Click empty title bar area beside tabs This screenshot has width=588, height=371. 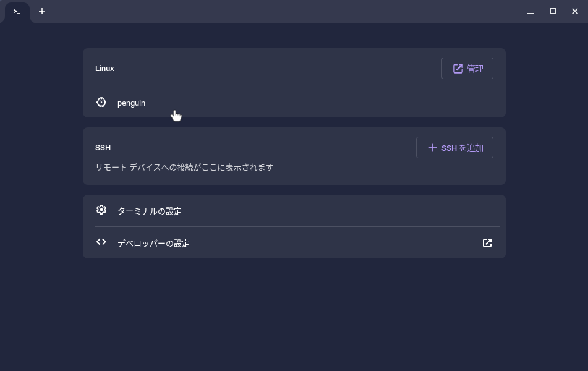point(278,11)
